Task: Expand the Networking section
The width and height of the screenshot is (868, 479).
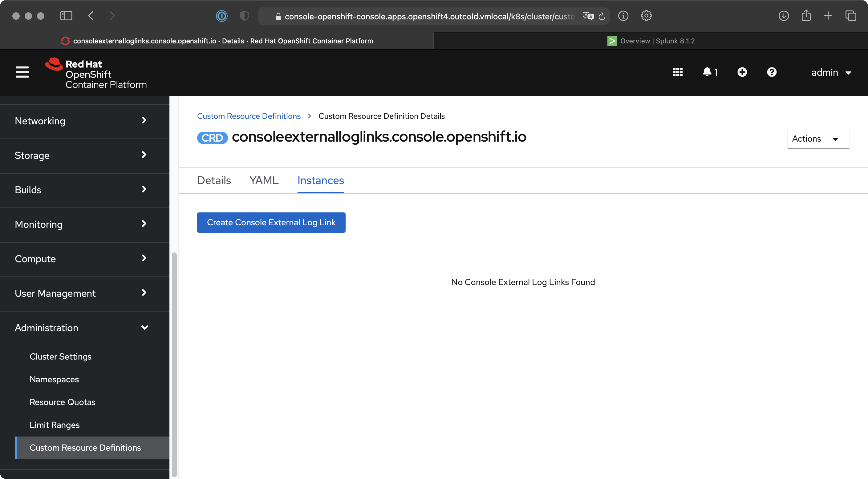Action: pyautogui.click(x=85, y=121)
